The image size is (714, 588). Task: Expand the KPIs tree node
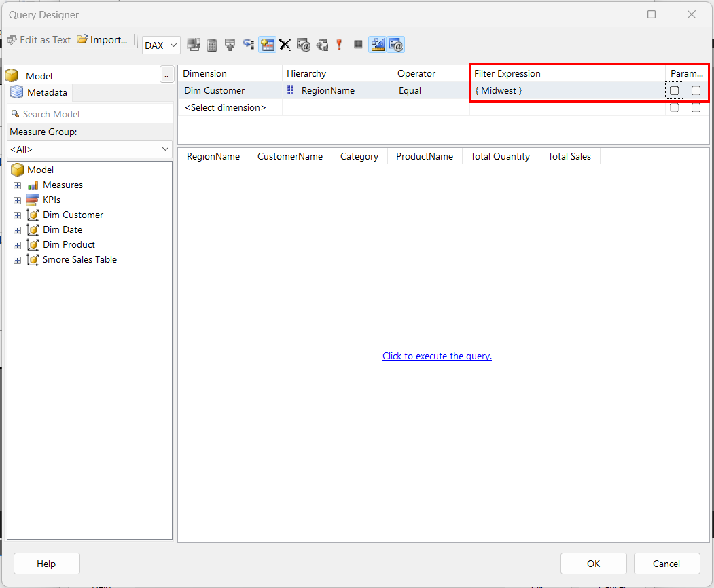tap(17, 201)
